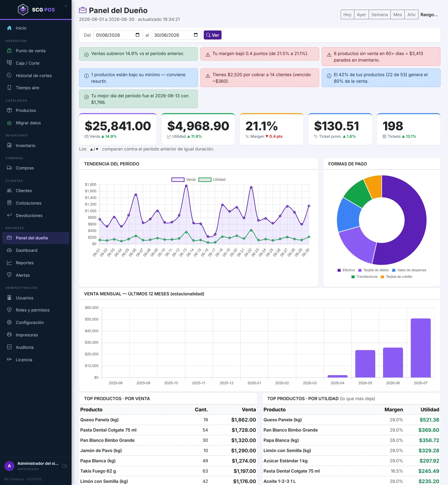The width and height of the screenshot is (448, 485).
Task: Collapse the sidebar with chevron icon
Action: pyautogui.click(x=66, y=6)
